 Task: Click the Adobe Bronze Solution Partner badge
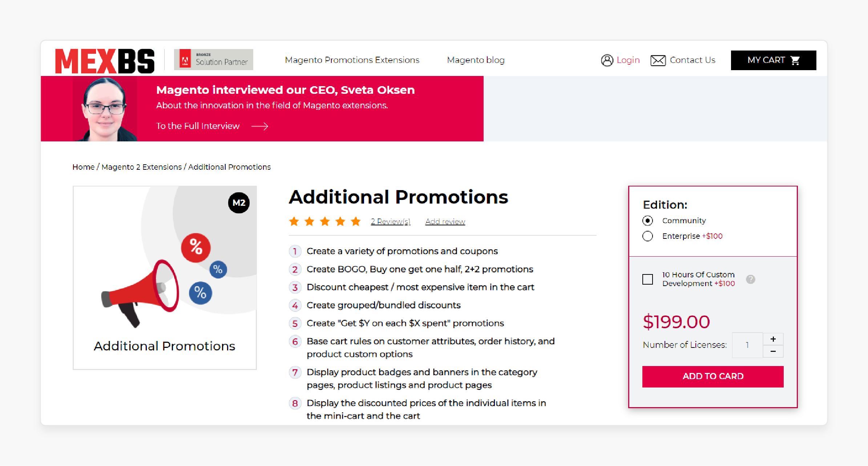[213, 60]
